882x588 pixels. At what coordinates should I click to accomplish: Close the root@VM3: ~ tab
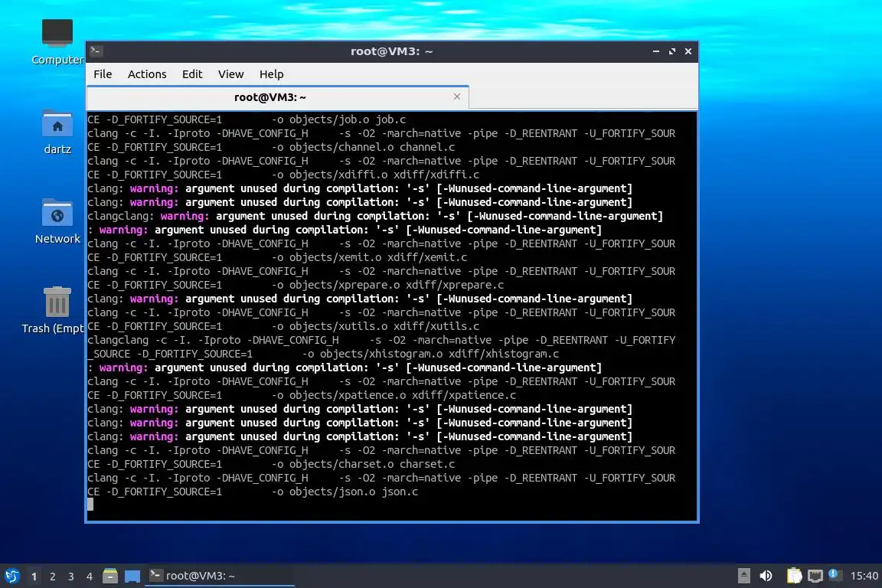pos(457,96)
